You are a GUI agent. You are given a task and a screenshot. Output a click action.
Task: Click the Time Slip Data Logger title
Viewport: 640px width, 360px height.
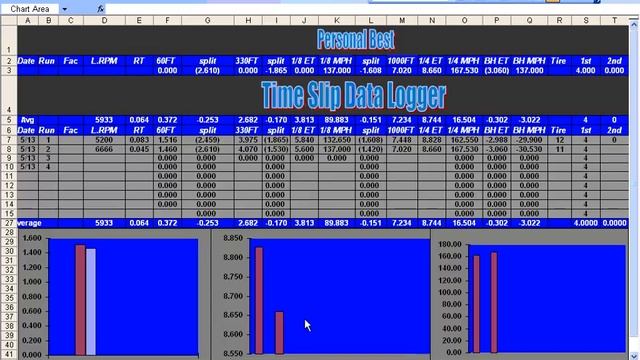pos(353,96)
